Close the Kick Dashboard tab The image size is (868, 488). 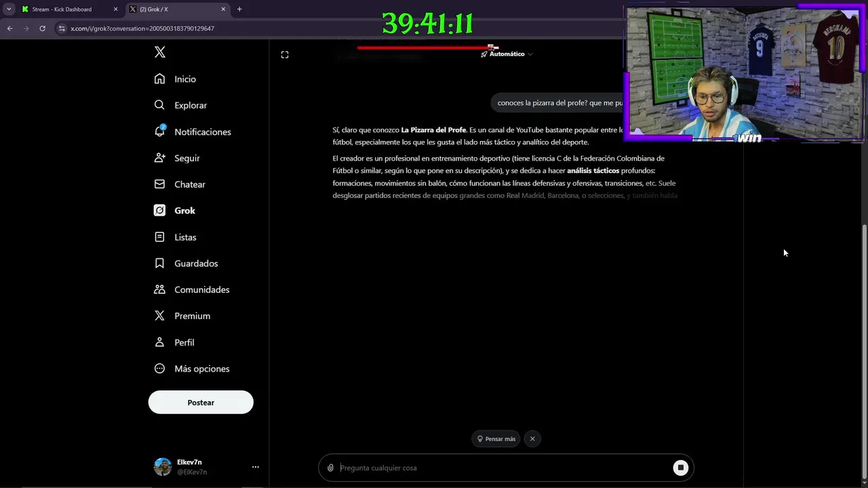(115, 9)
